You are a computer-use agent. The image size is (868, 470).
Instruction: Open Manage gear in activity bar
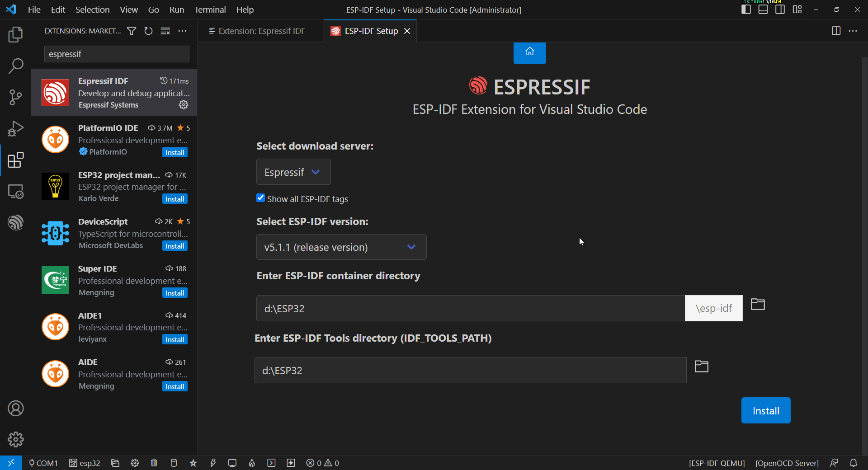click(x=15, y=439)
